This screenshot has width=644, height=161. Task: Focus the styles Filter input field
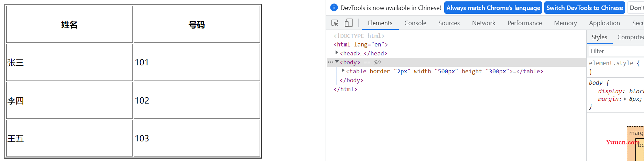(616, 51)
